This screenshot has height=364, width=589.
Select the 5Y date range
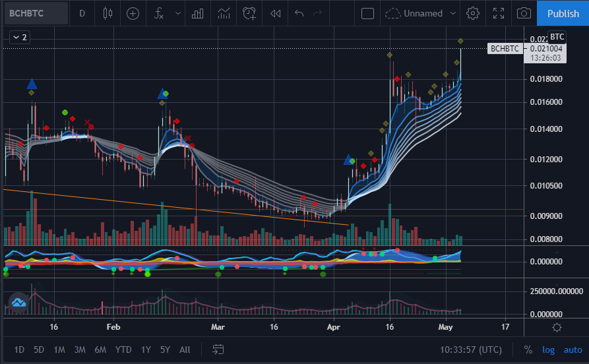click(165, 349)
